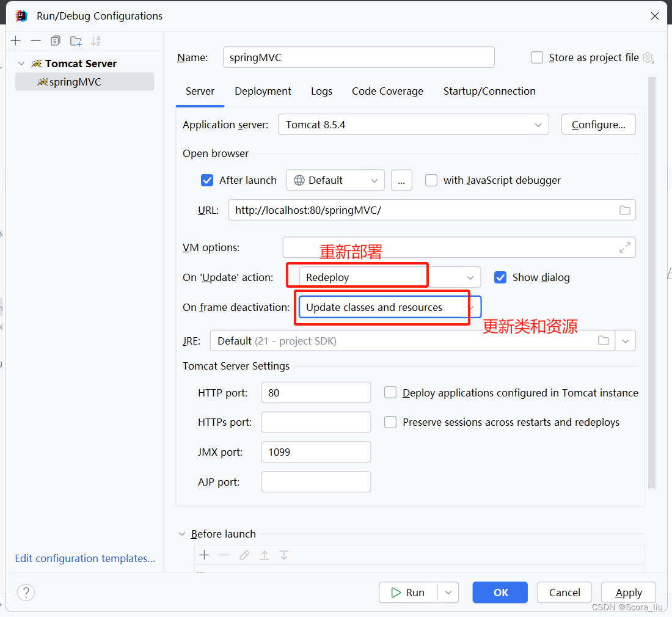Collapse the Before launch section
The height and width of the screenshot is (617, 672).
point(182,534)
